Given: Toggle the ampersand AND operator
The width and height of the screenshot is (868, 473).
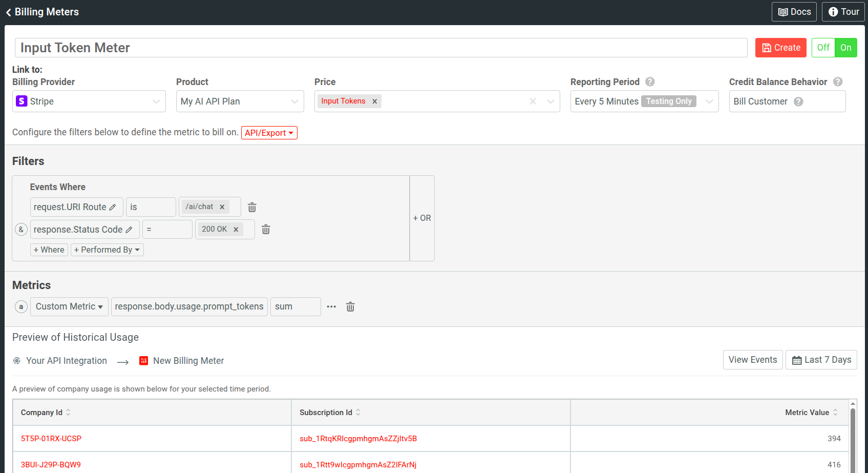Looking at the screenshot, I should [21, 230].
